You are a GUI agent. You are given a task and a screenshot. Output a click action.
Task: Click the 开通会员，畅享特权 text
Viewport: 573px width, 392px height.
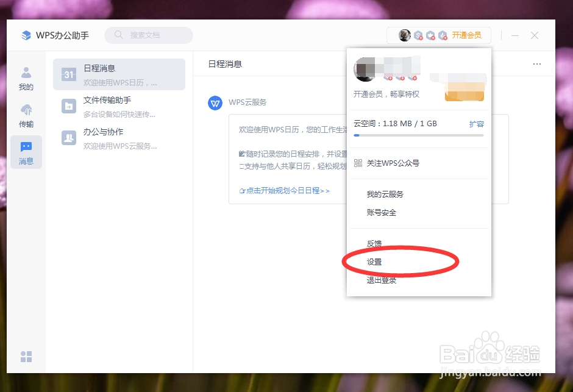pyautogui.click(x=386, y=94)
